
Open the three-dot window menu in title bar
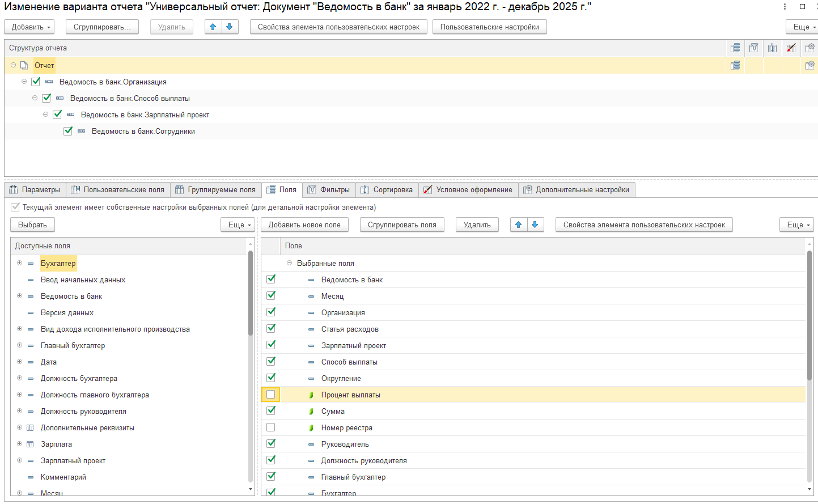pos(785,7)
